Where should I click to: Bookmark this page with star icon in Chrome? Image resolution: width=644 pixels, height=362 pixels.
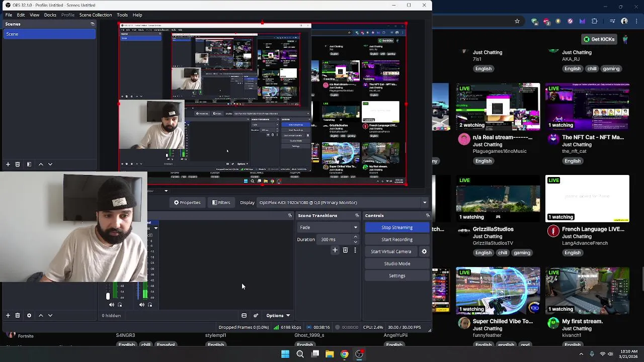pos(517,21)
